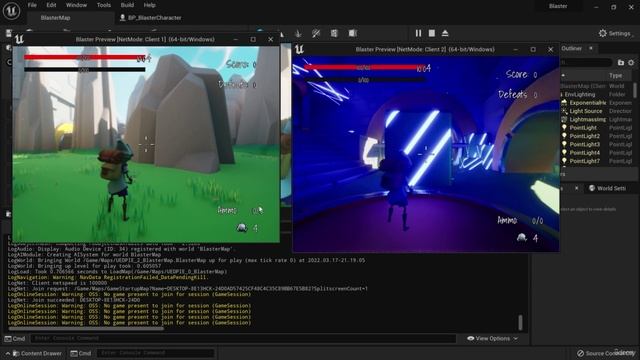The height and width of the screenshot is (360, 640).
Task: Switch to the BlasterMap tab
Action: coord(56,18)
